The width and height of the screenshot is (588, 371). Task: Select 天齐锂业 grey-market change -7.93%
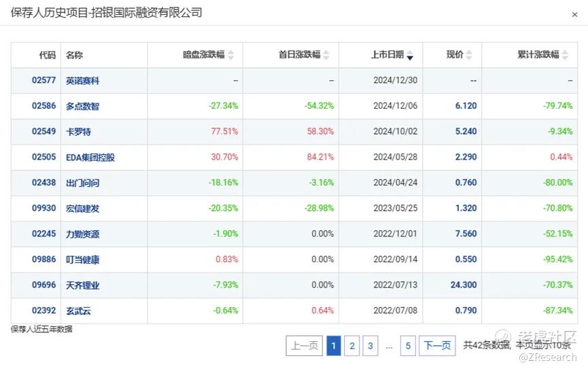(226, 285)
